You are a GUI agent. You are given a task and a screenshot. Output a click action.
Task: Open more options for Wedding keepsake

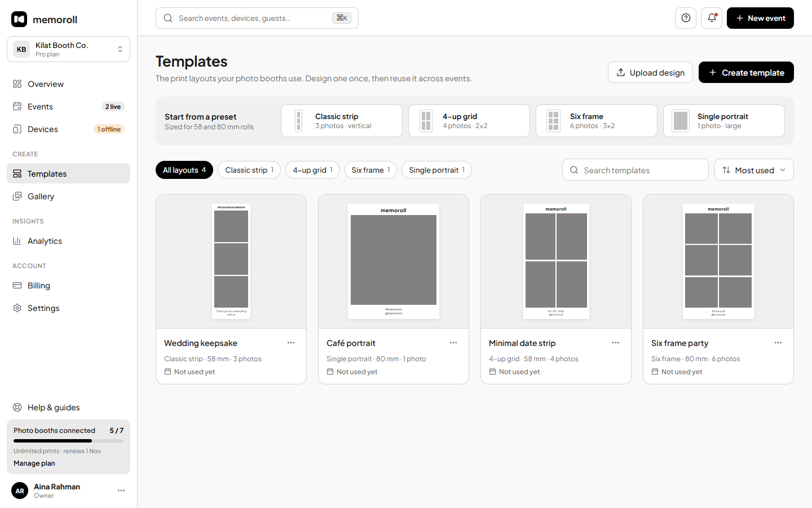click(291, 343)
